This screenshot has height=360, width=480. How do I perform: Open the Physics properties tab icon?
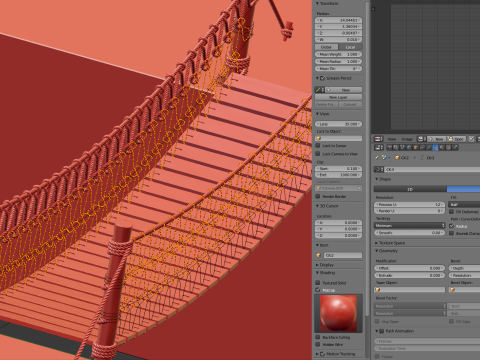[x=455, y=147]
